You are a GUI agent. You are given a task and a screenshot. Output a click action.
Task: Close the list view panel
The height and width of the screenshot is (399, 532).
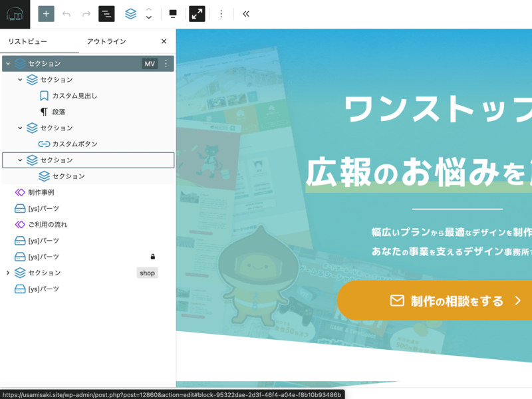[164, 41]
